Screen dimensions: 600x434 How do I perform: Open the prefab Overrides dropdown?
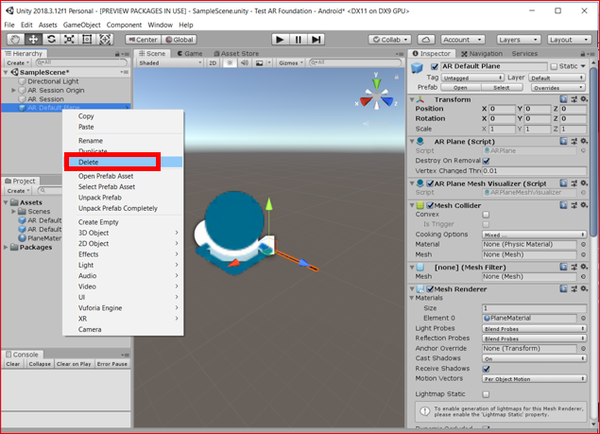click(x=558, y=88)
